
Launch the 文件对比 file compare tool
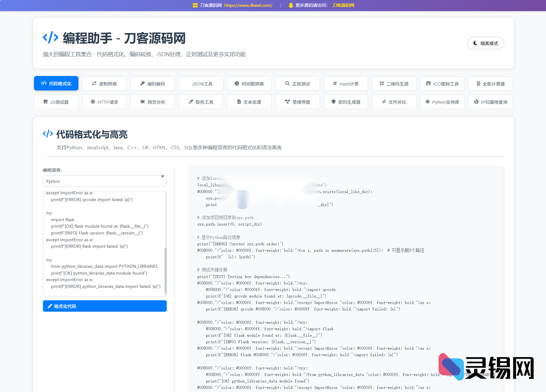tap(394, 102)
